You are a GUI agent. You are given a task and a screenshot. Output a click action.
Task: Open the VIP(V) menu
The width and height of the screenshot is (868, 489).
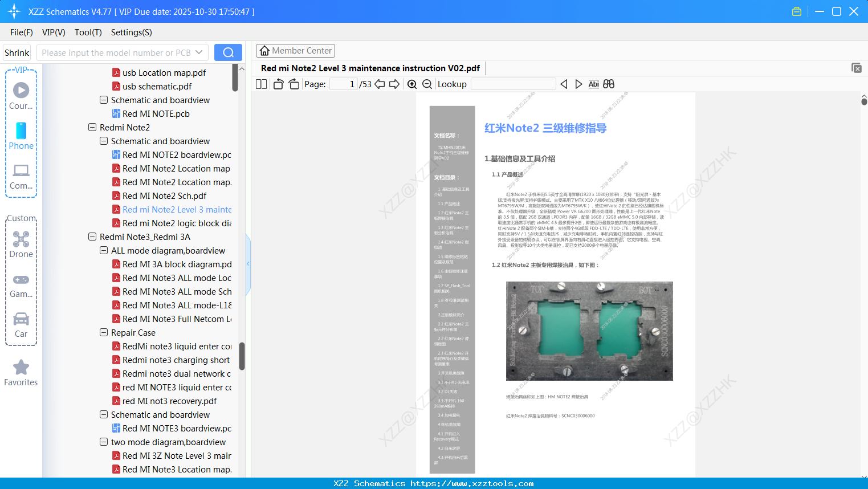click(53, 32)
